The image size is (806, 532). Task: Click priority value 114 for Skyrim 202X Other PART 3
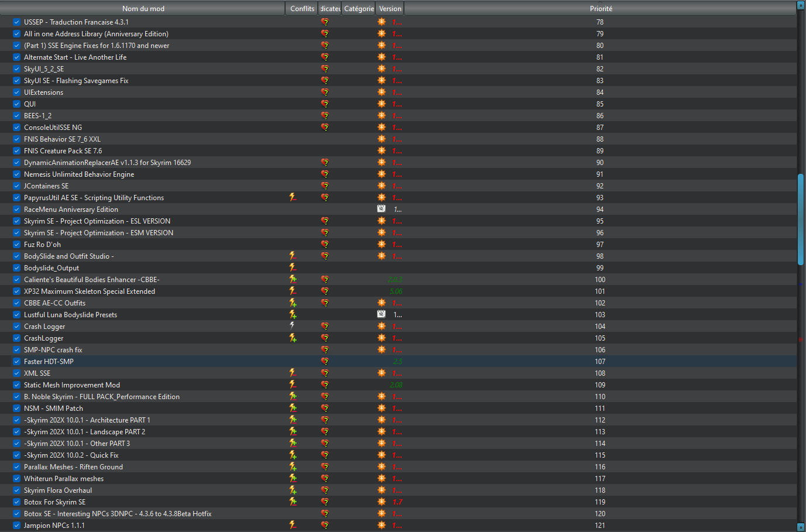pyautogui.click(x=600, y=443)
